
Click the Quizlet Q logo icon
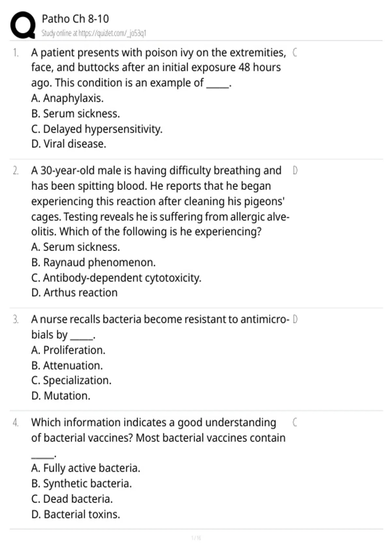click(23, 25)
